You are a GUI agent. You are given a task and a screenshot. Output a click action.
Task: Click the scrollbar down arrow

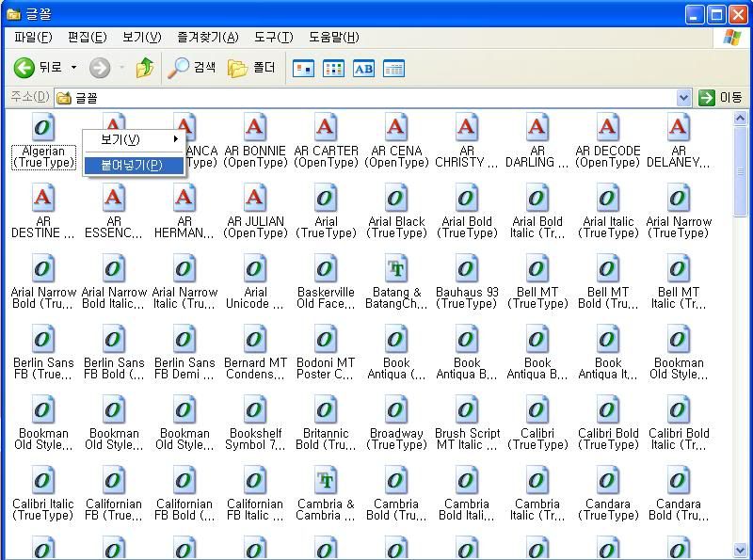[x=740, y=551]
